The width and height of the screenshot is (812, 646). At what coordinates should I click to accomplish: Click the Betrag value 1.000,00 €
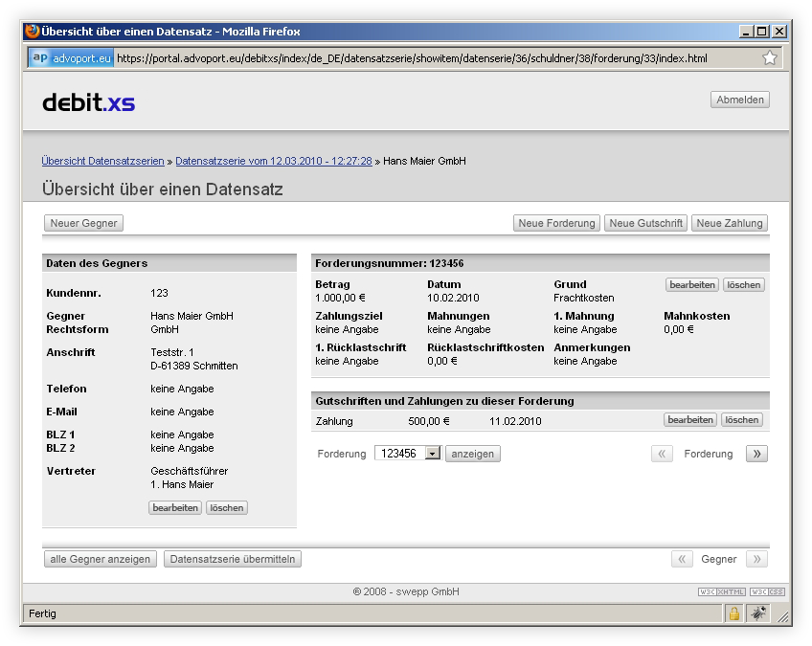(x=340, y=298)
